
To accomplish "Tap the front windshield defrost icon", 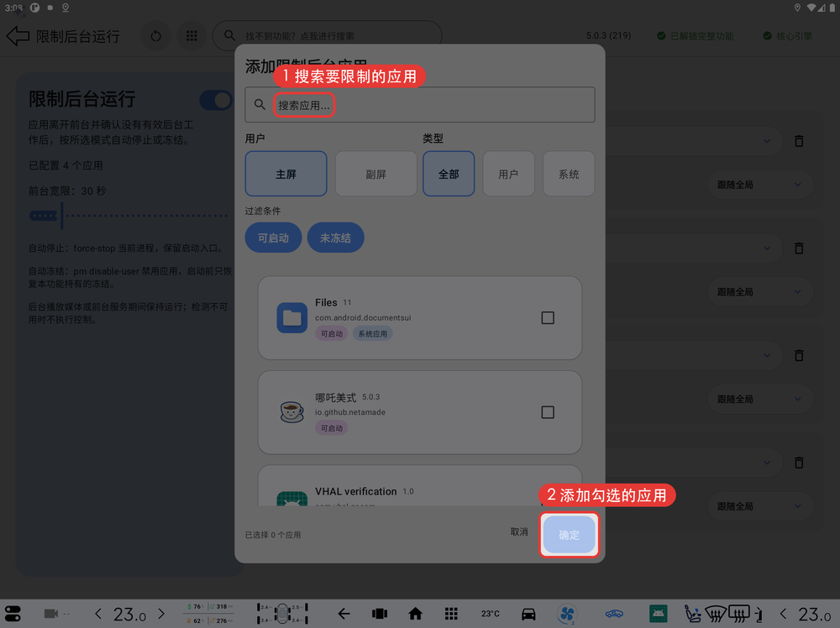I will [715, 614].
